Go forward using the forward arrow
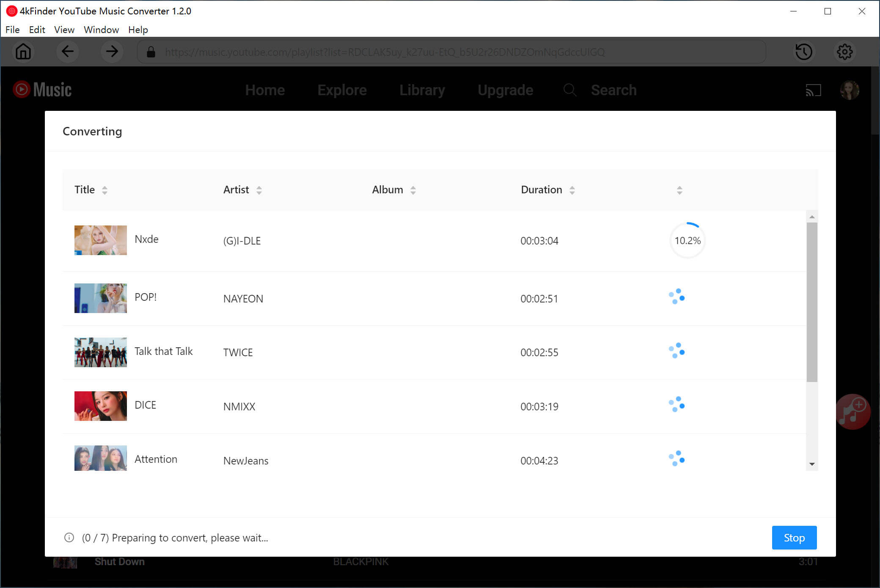The image size is (880, 588). click(112, 52)
